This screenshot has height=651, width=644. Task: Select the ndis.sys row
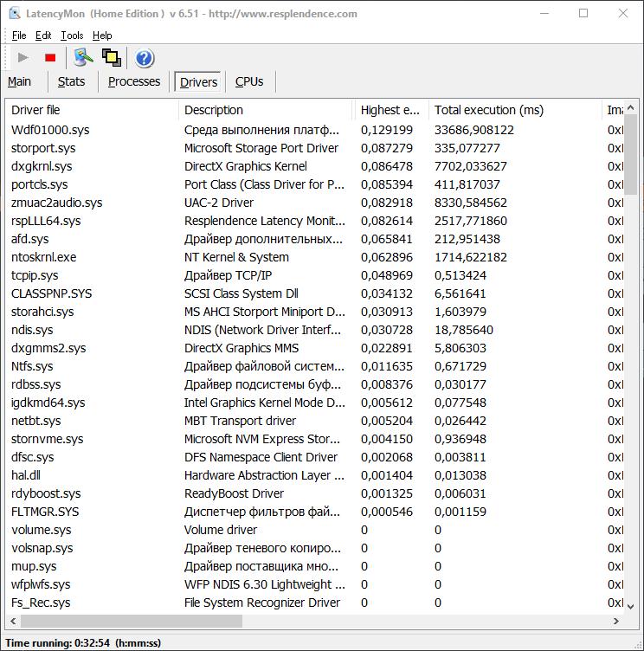pos(314,330)
